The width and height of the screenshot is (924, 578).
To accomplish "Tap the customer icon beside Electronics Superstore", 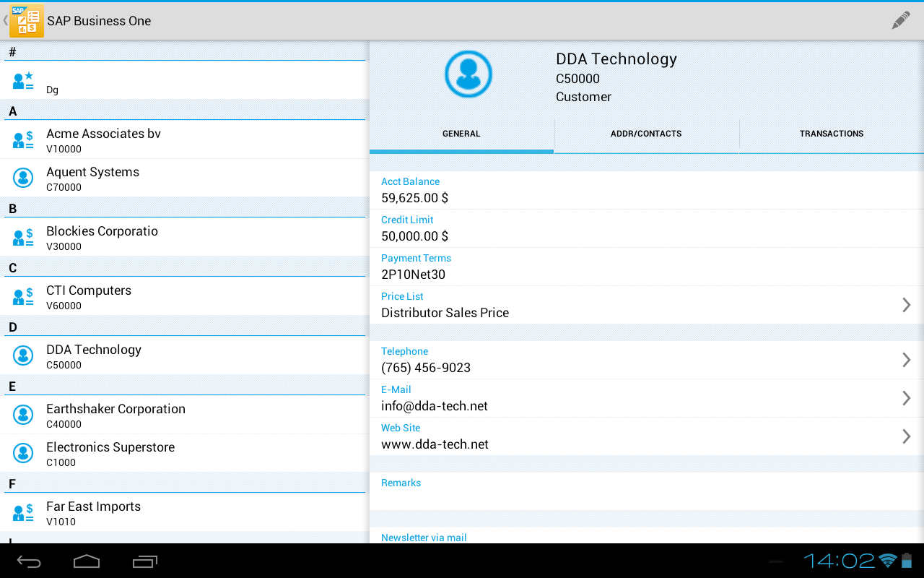I will tap(22, 453).
